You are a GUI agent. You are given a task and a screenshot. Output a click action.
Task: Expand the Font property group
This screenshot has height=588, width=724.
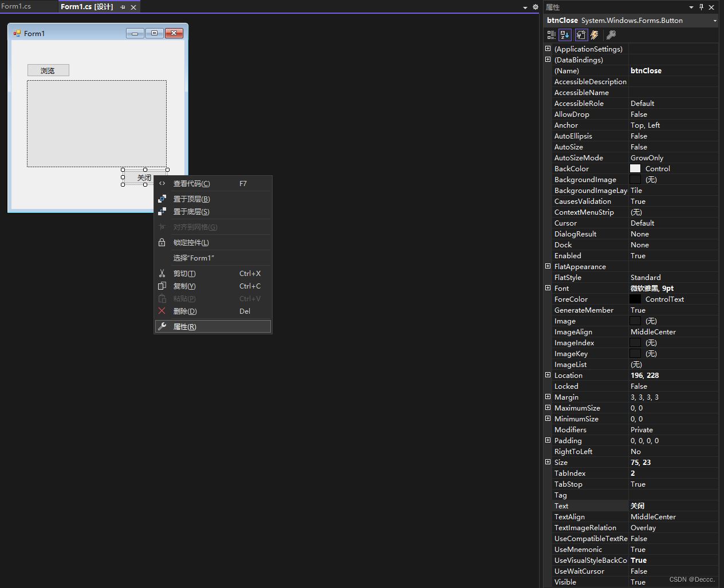pyautogui.click(x=548, y=288)
